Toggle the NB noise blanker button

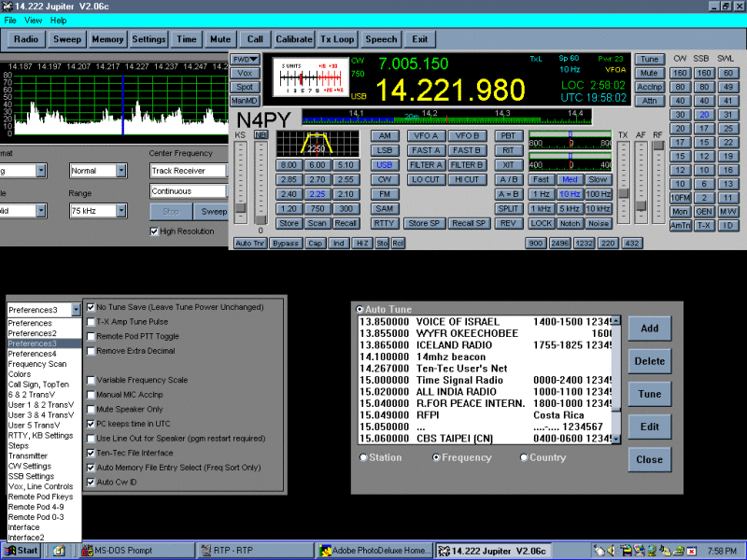(x=261, y=135)
